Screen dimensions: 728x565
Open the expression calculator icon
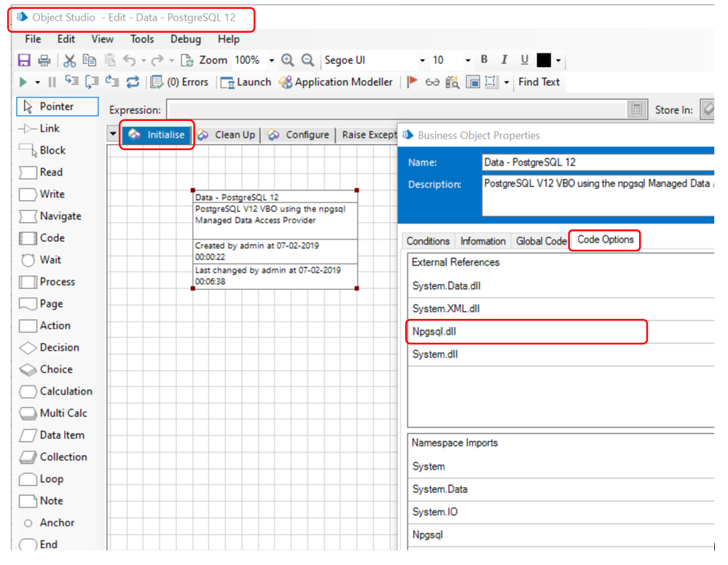(637, 110)
